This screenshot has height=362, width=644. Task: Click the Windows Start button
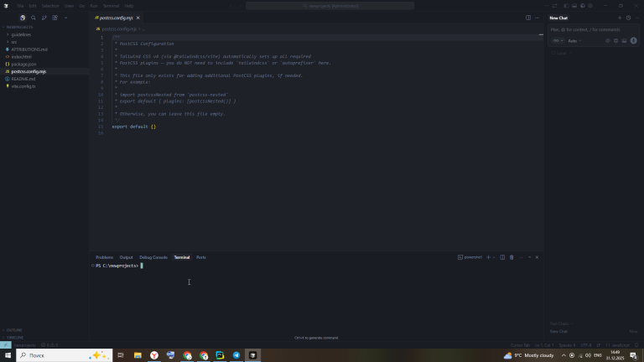[8, 355]
